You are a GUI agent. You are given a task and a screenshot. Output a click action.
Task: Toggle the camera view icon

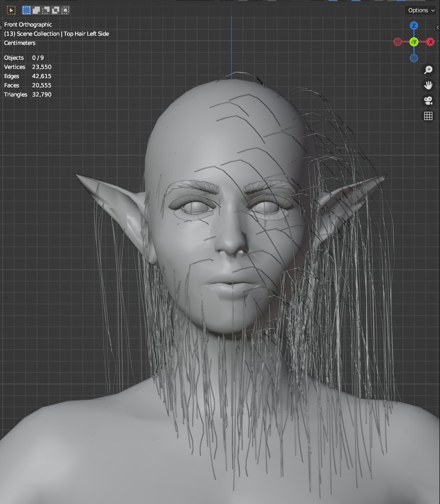pos(428,101)
